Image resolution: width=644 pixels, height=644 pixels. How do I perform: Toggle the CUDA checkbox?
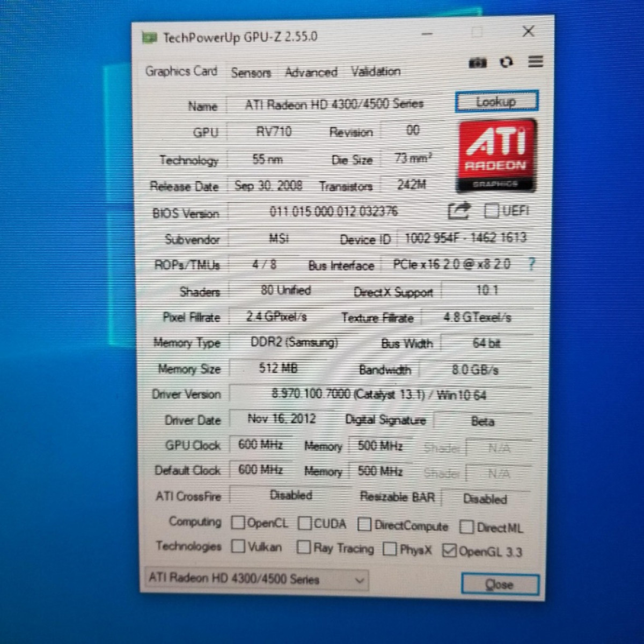pos(305,523)
